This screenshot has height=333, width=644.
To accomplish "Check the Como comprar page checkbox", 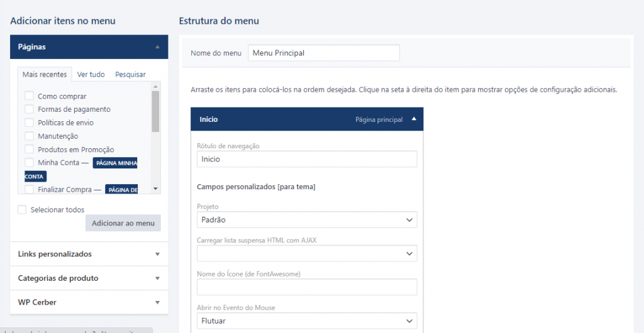I will coord(29,96).
